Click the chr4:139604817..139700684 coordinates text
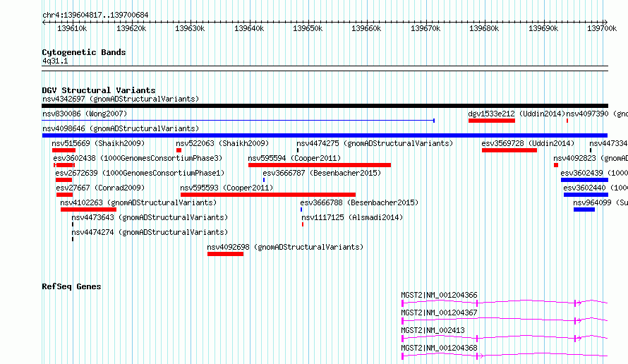This screenshot has width=628, height=364. pos(95,16)
